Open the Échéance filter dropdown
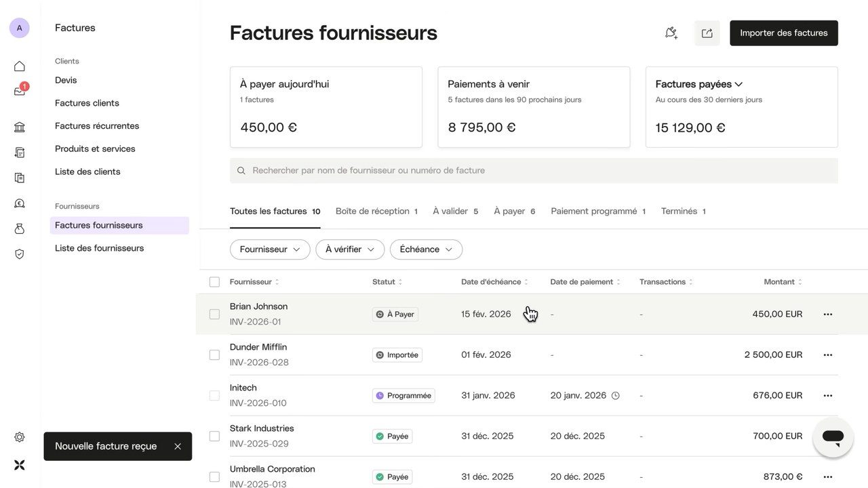Screen dimensions: 868x488 [426, 249]
